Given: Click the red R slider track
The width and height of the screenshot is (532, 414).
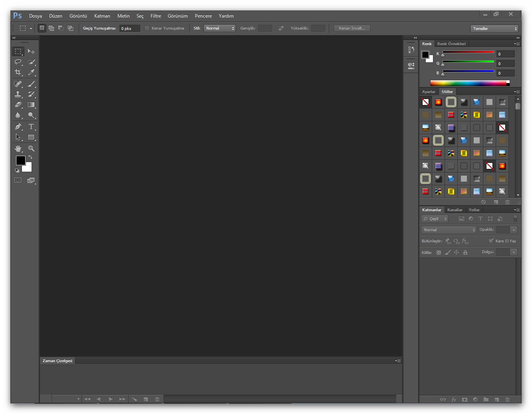Looking at the screenshot, I should (x=468, y=52).
